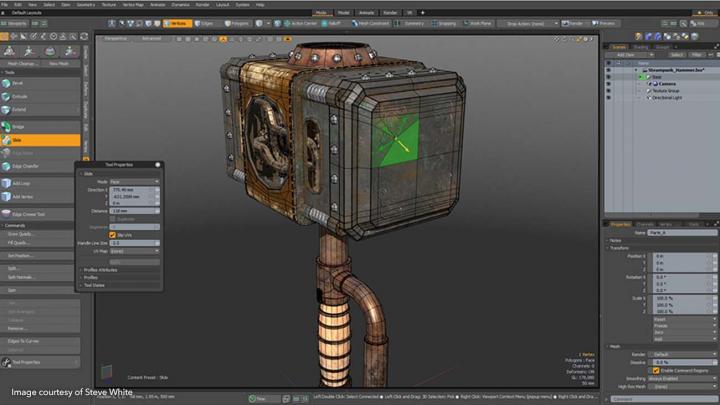The height and width of the screenshot is (405, 720).
Task: Select the Camera item in the tree
Action: click(667, 84)
